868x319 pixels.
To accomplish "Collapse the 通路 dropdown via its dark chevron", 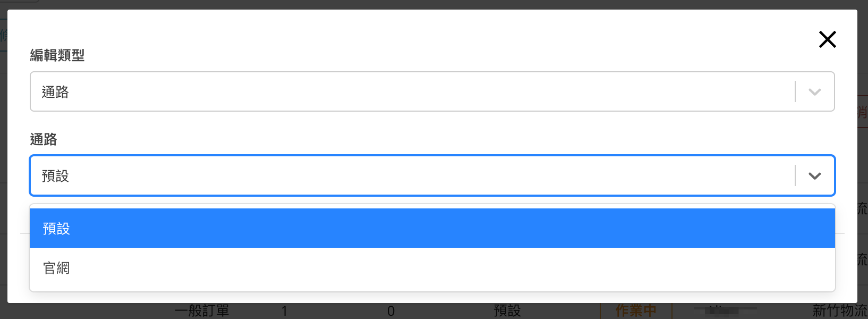I will 814,176.
